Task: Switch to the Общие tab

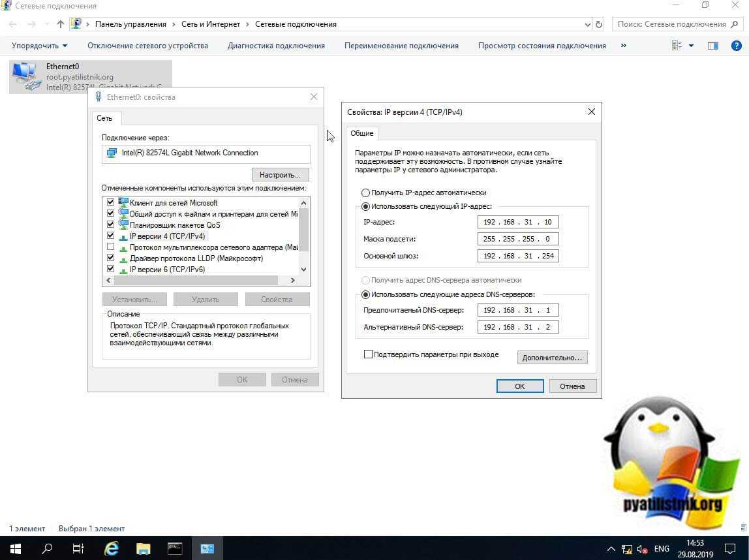Action: pyautogui.click(x=361, y=133)
